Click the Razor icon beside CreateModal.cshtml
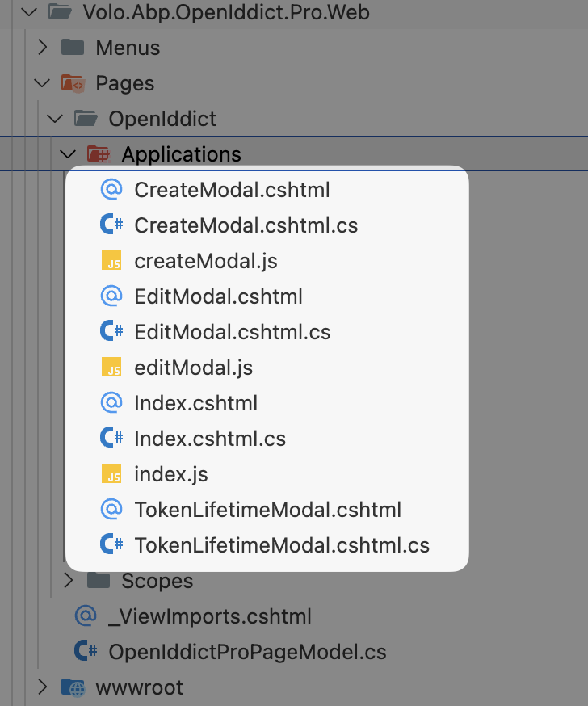 click(111, 190)
